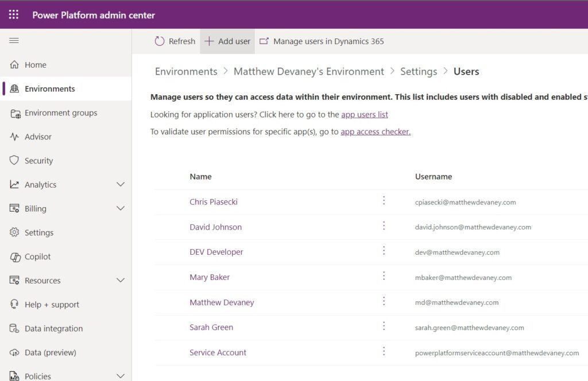The image size is (588, 381).
Task: Sort by the Name column header
Action: [x=200, y=177]
